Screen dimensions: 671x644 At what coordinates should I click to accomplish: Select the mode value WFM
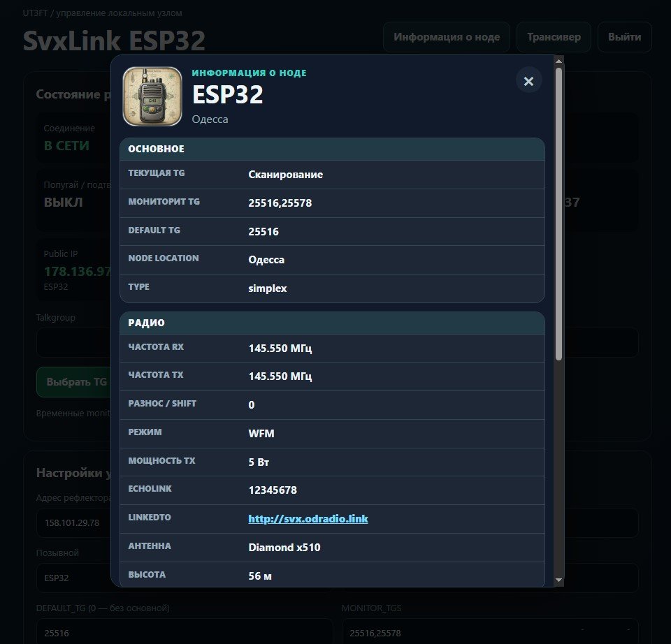tap(261, 434)
